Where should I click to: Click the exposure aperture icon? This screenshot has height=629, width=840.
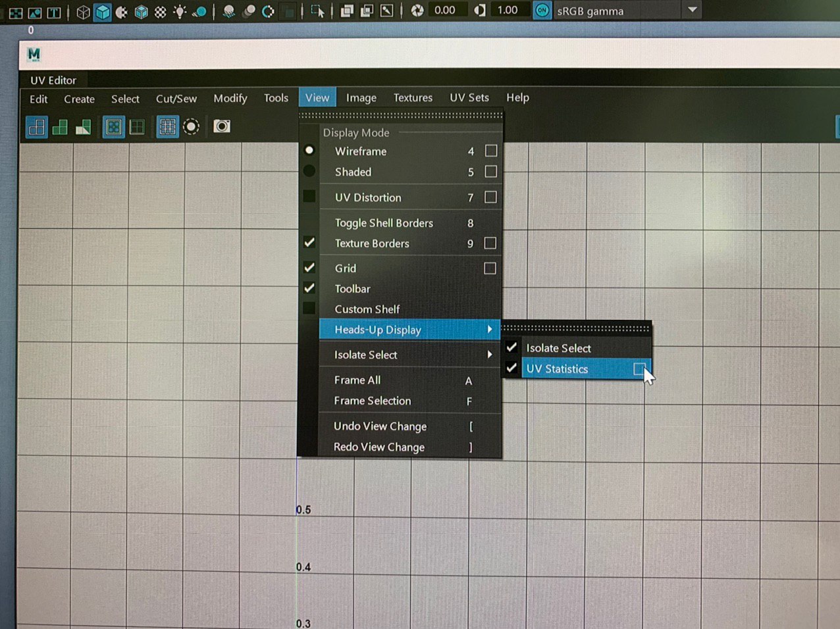417,11
